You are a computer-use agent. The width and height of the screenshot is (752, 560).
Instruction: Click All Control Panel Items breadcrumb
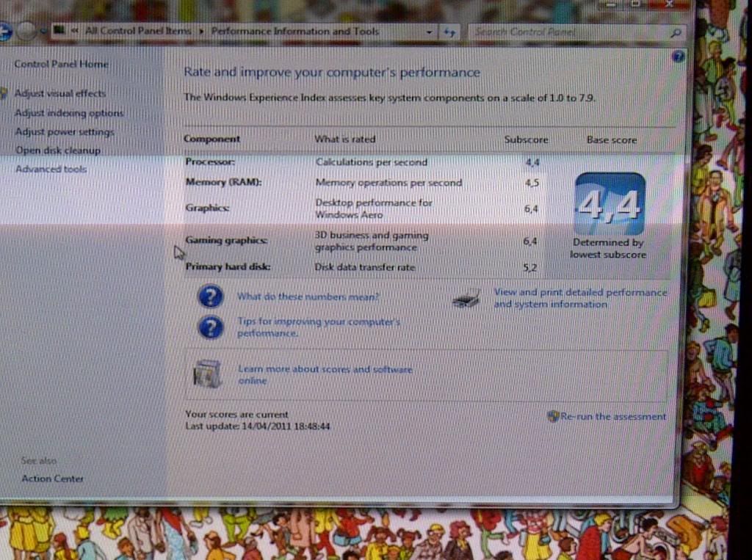click(x=138, y=31)
